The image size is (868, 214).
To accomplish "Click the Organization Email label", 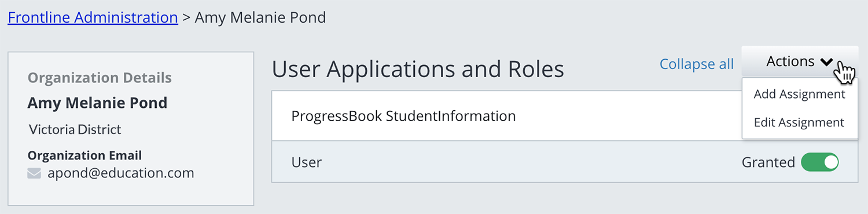I will pyautogui.click(x=84, y=155).
